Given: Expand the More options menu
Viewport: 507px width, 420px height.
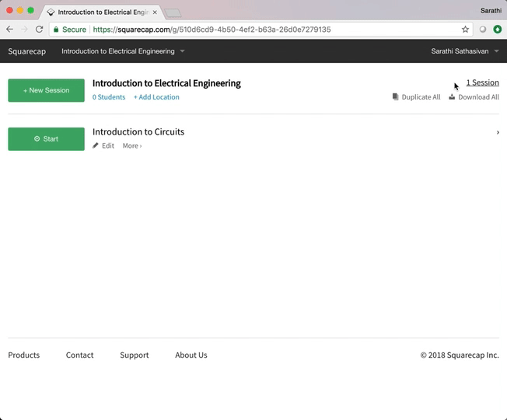Looking at the screenshot, I should coord(132,145).
